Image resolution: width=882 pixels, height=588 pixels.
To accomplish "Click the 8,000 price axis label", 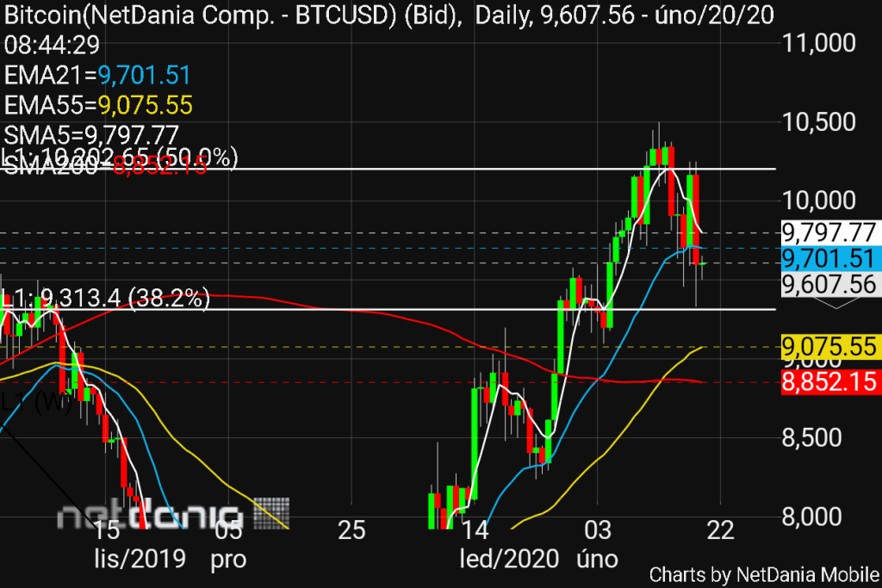I will click(811, 517).
